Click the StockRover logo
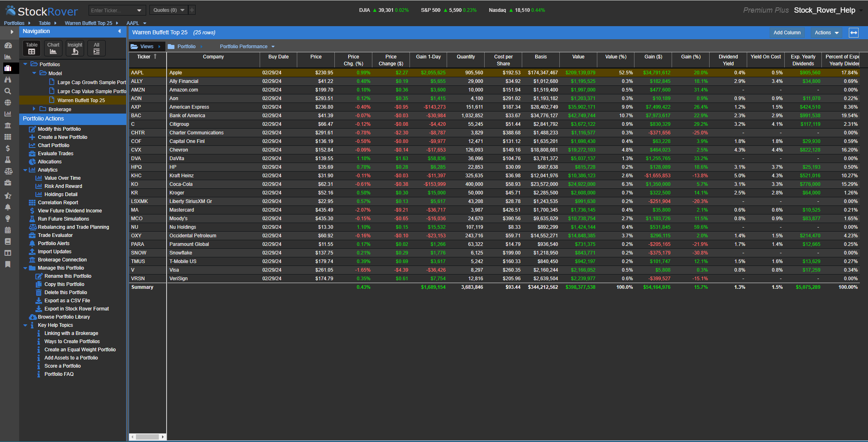The width and height of the screenshot is (868, 442). pyautogui.click(x=42, y=11)
